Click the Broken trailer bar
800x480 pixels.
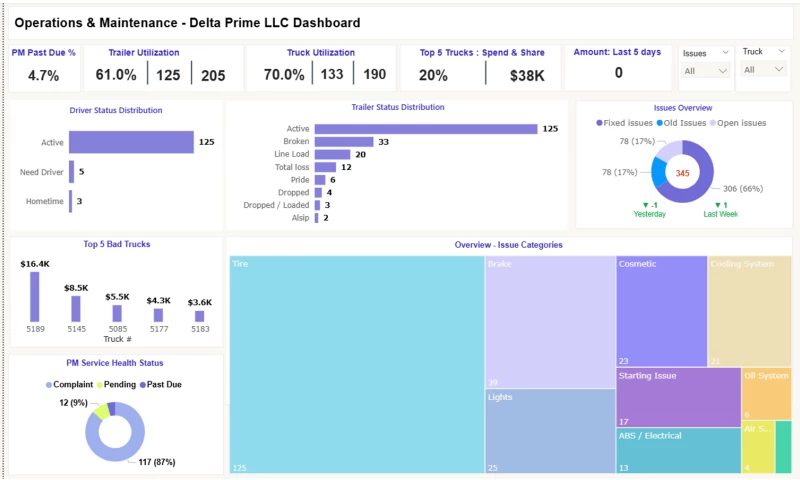click(x=344, y=142)
